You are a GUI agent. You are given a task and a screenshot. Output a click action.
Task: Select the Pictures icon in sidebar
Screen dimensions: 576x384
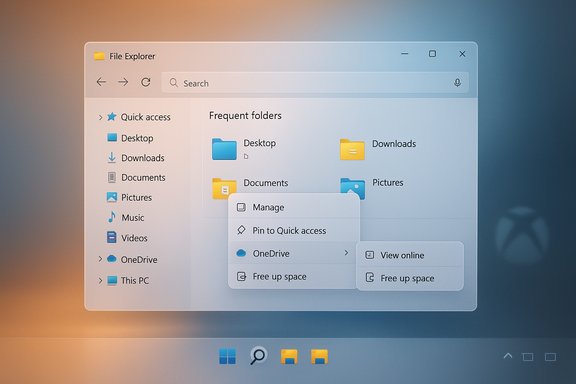click(x=112, y=197)
